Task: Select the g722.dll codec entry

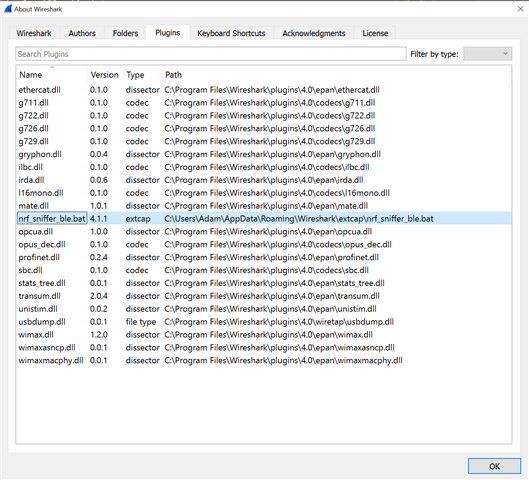Action: 264,116
